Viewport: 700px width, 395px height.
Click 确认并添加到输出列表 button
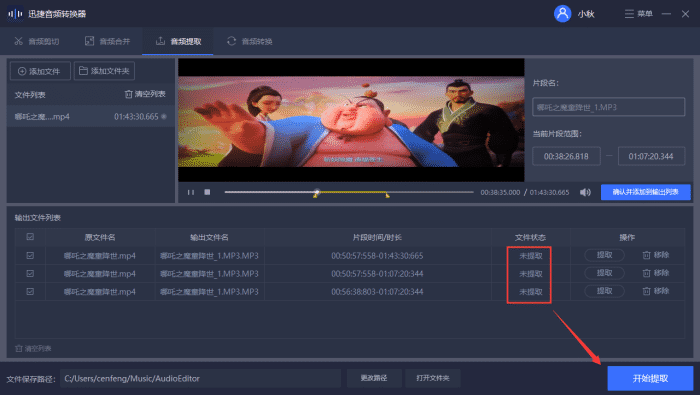pos(646,192)
